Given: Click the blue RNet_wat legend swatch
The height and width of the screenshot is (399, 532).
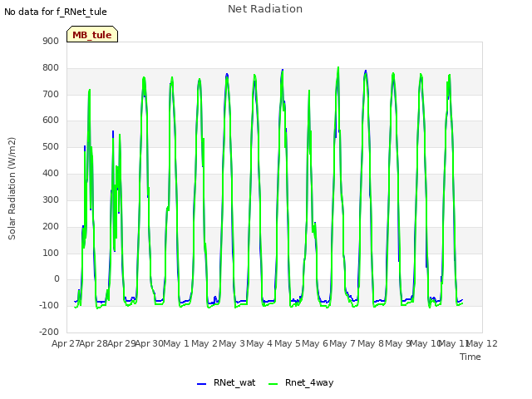Looking at the screenshot, I should [201, 384].
